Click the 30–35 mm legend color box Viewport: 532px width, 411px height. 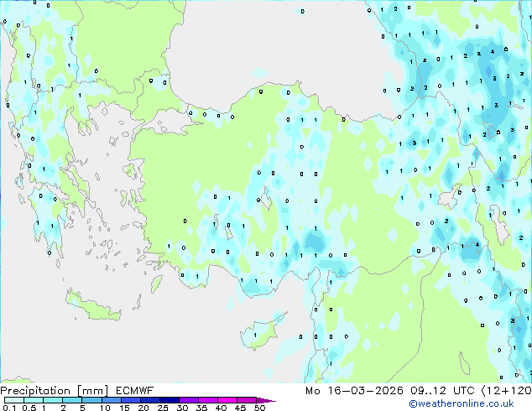tap(189, 400)
